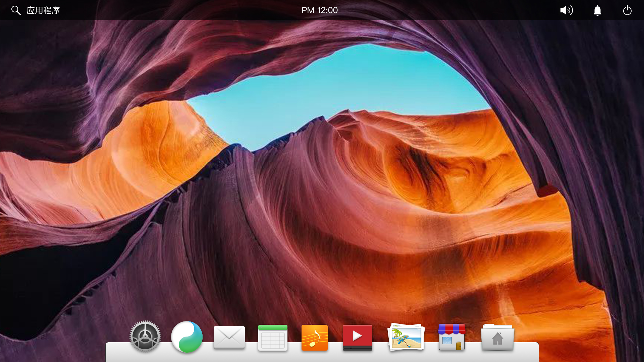Click the magnifier search icon
Viewport: 644px width, 362px height.
coord(16,10)
